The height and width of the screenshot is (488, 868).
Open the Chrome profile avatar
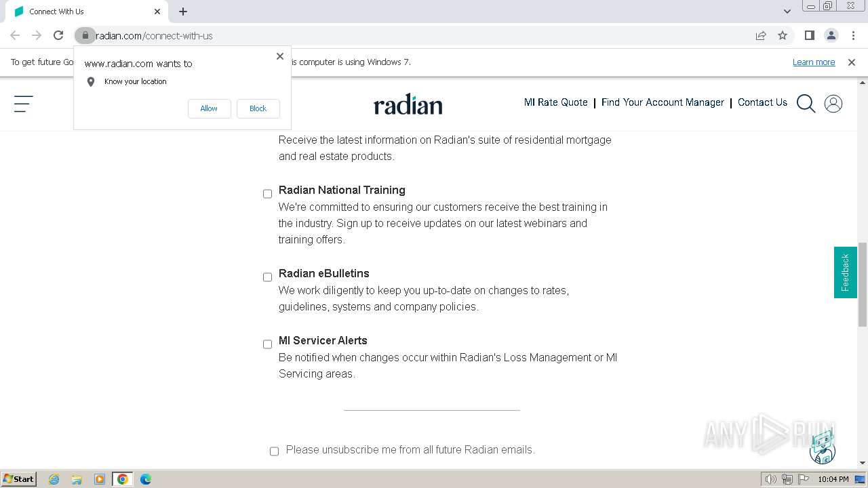[x=831, y=35]
